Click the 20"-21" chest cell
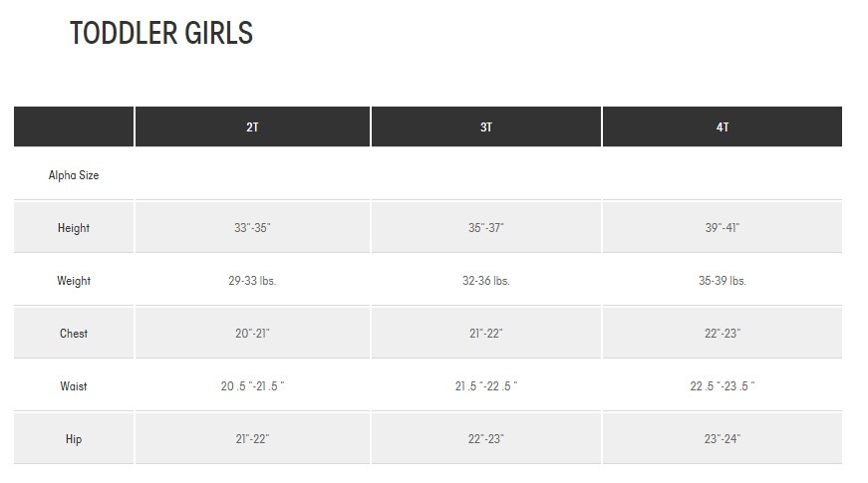 pos(252,334)
